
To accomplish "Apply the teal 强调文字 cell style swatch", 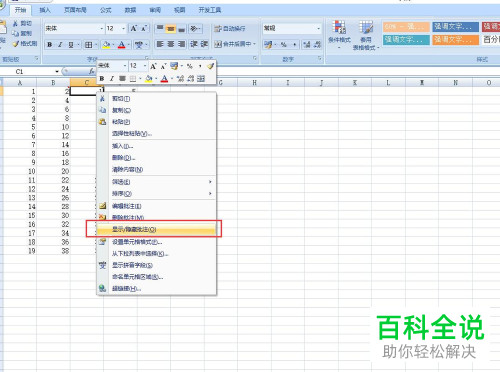I will tap(406, 40).
